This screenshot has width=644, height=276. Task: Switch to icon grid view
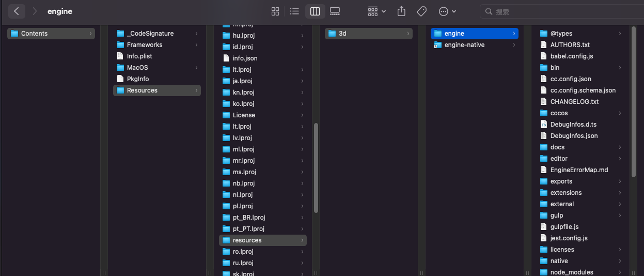pyautogui.click(x=275, y=11)
